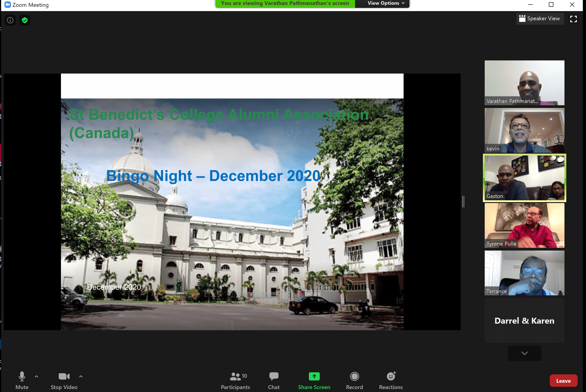Maximize the Zoom Meeting window
Viewport: 586px width, 392px height.
(x=551, y=5)
